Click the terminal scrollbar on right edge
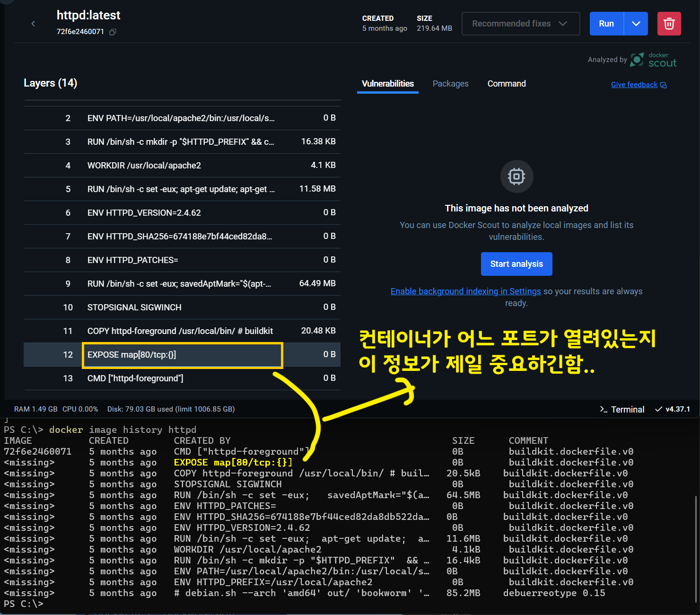 click(696, 549)
